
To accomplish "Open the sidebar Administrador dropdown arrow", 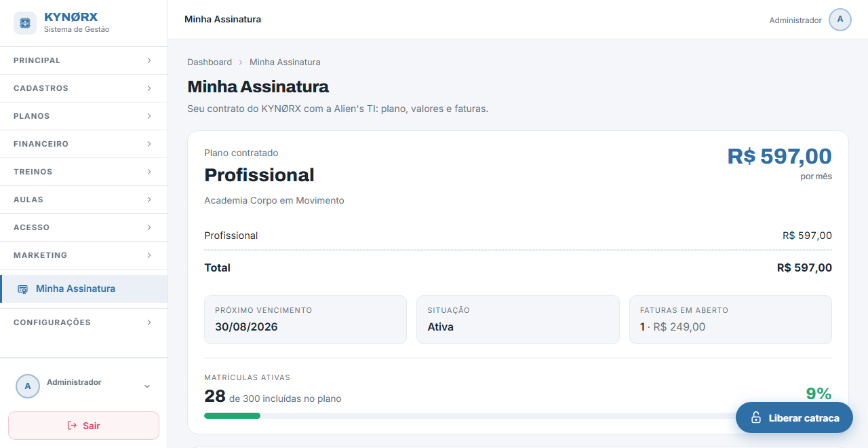I will [x=147, y=386].
